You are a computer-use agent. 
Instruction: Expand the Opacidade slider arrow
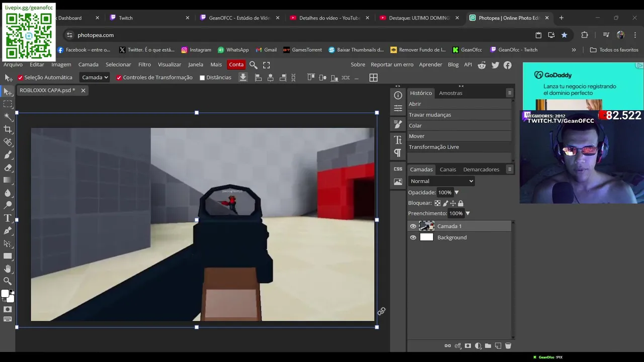[456, 193]
